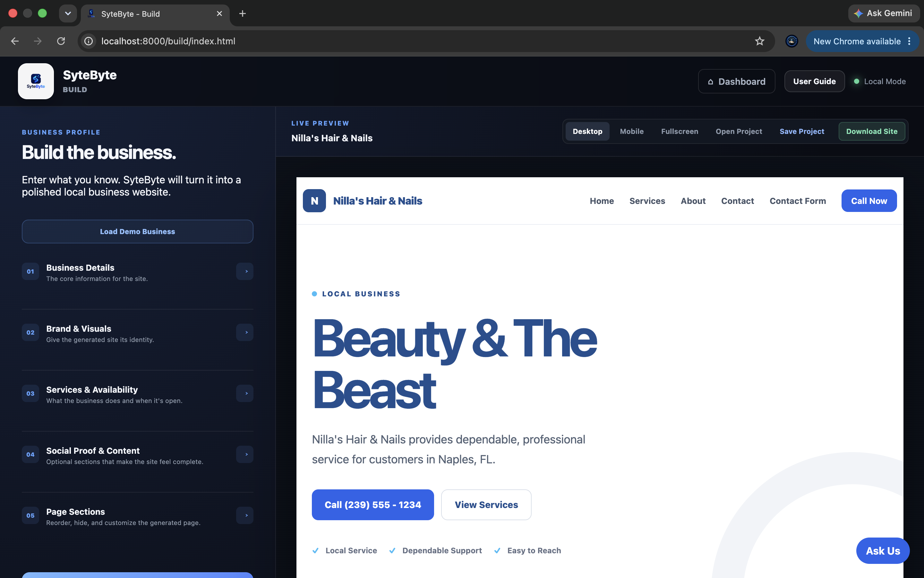Click the 04 step badge
This screenshot has height=578, width=924.
30,454
